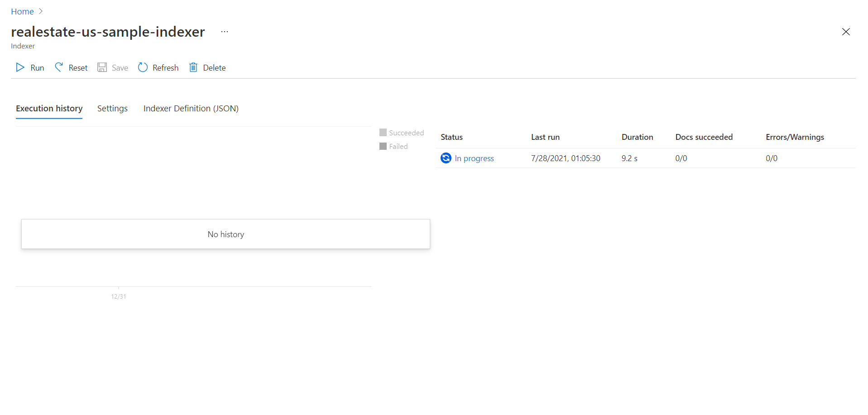
Task: Switch to the Settings tab
Action: coord(112,109)
